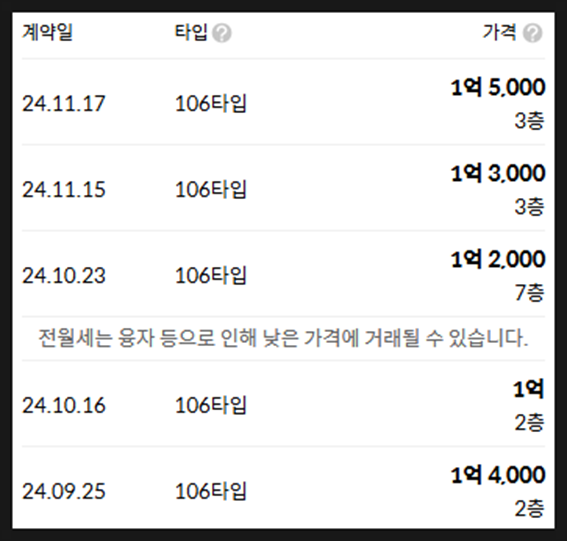The image size is (567, 541).
Task: Open the 24.10.23 transaction row
Action: pyautogui.click(x=284, y=274)
